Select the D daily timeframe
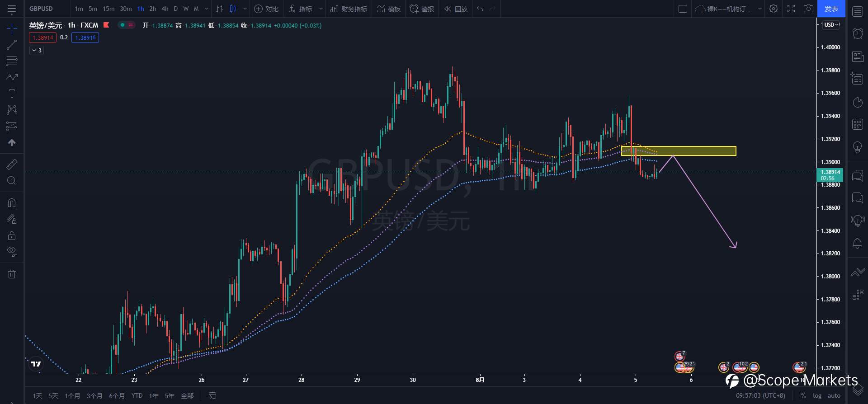 [x=176, y=9]
